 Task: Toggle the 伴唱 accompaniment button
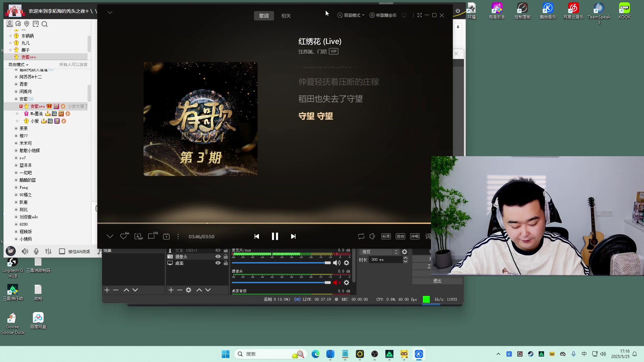pyautogui.click(x=415, y=236)
